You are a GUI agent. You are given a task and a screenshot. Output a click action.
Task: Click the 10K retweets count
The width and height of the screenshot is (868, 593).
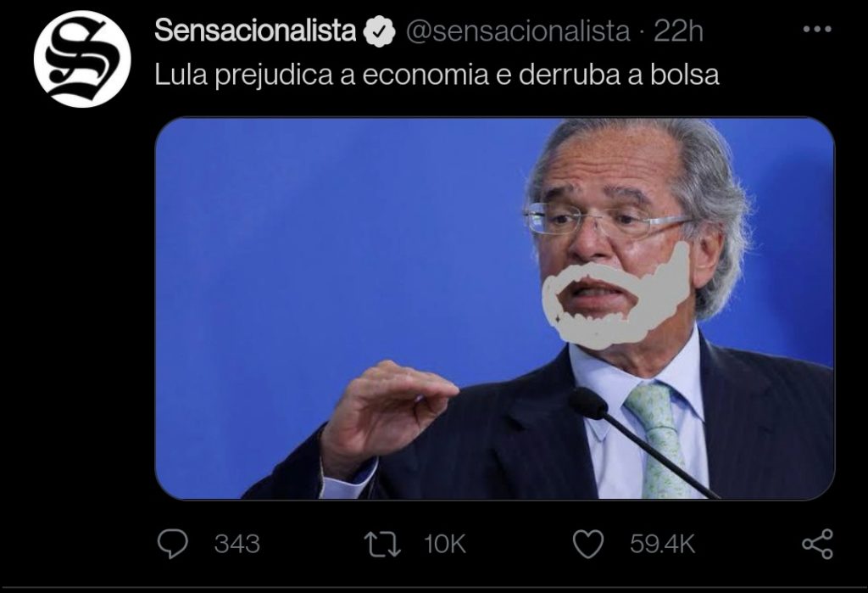[x=445, y=545]
